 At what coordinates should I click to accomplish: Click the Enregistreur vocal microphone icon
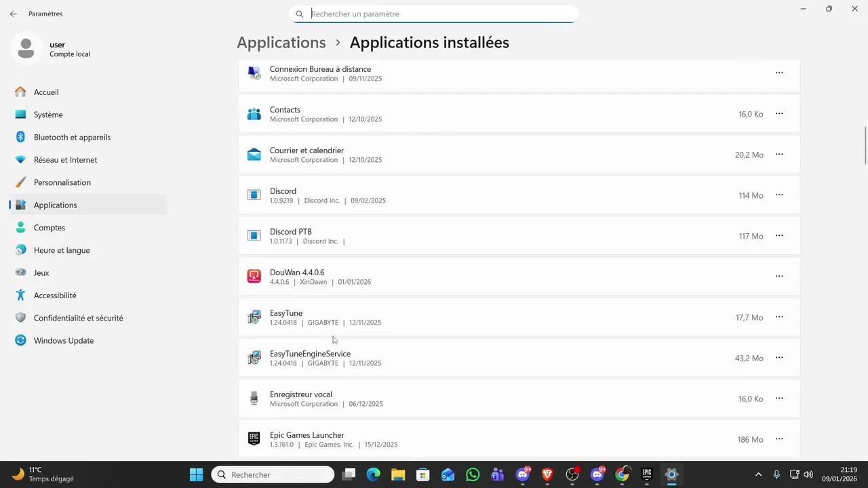[254, 399]
